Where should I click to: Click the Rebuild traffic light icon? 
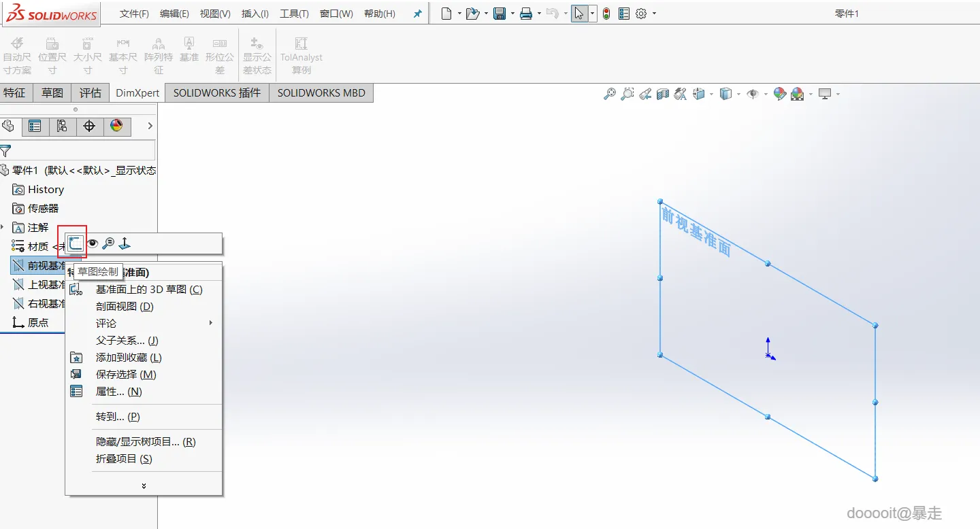606,14
